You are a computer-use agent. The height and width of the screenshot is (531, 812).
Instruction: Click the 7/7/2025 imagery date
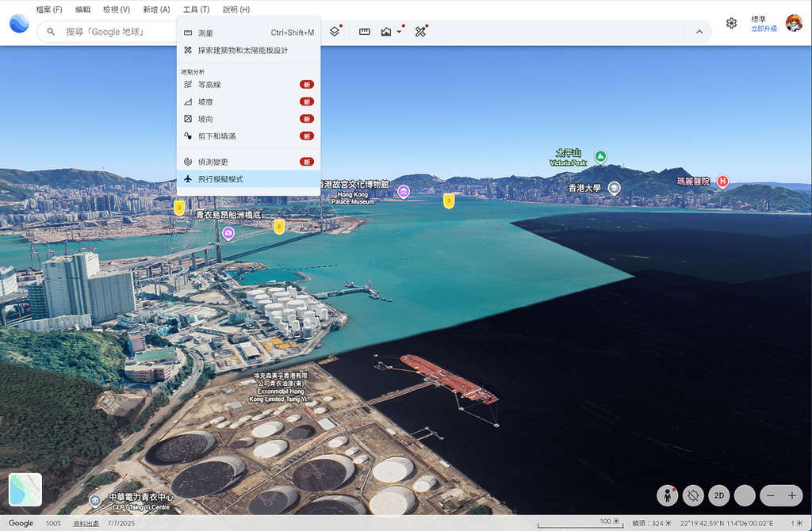pos(121,523)
